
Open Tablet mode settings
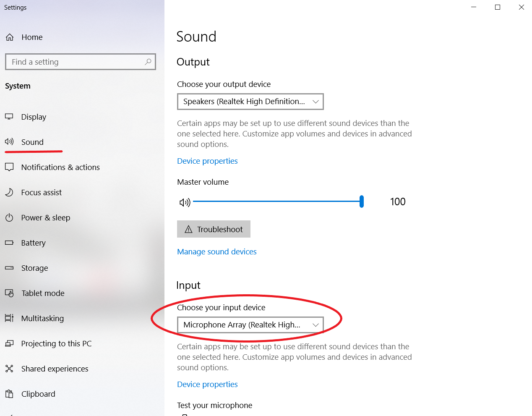(43, 293)
